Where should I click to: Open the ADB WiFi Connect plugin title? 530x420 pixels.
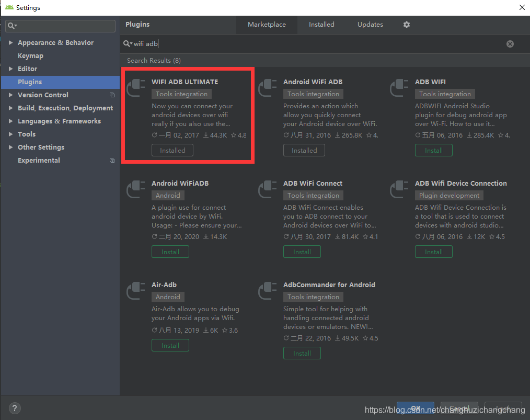(313, 183)
